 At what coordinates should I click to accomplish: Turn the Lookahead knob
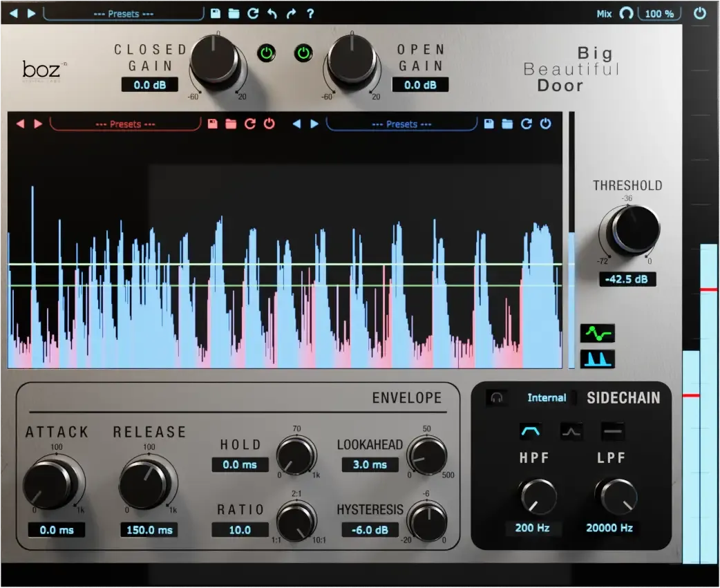tap(427, 456)
